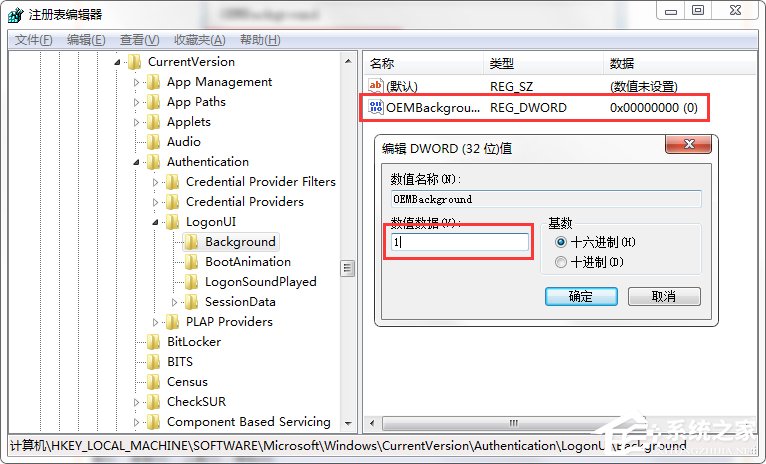Click the 数值数据 value input field
The width and height of the screenshot is (766, 464).
[460, 242]
